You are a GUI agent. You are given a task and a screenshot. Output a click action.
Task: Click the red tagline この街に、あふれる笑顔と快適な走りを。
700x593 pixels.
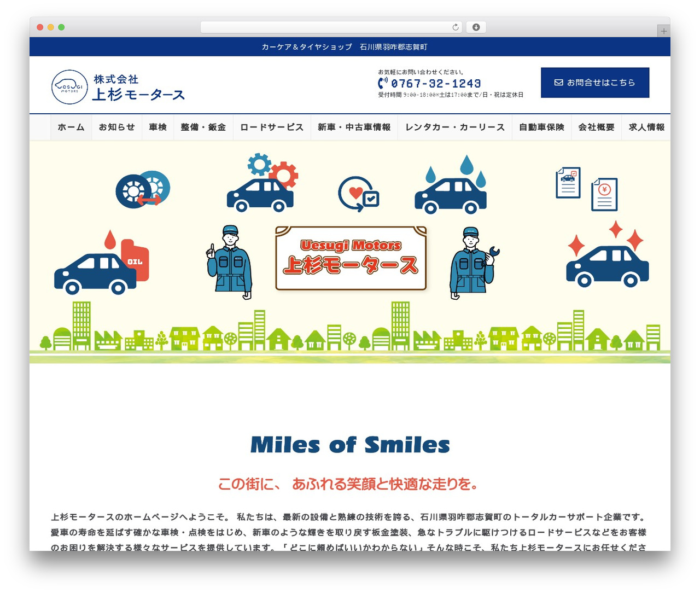[348, 484]
